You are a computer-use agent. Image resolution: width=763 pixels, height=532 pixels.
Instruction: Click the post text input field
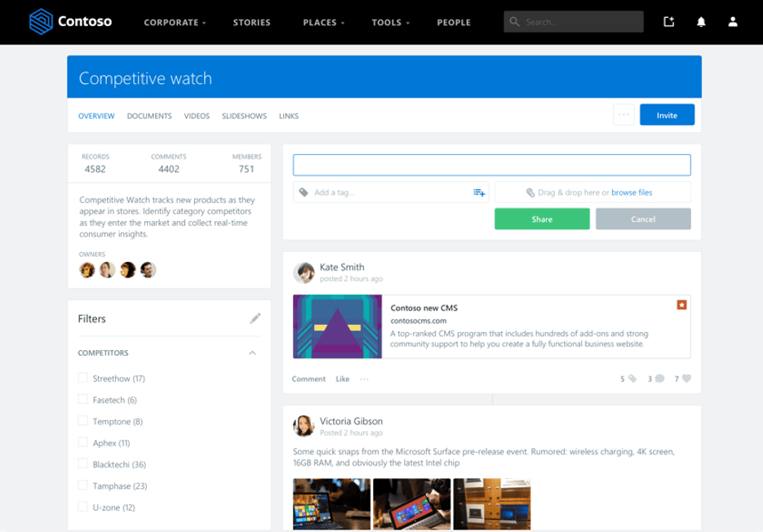pyautogui.click(x=491, y=165)
